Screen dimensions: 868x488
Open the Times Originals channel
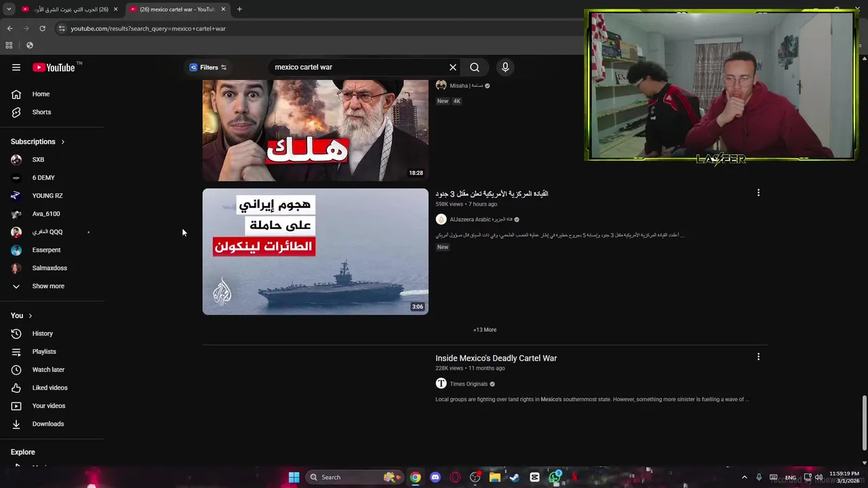(469, 384)
